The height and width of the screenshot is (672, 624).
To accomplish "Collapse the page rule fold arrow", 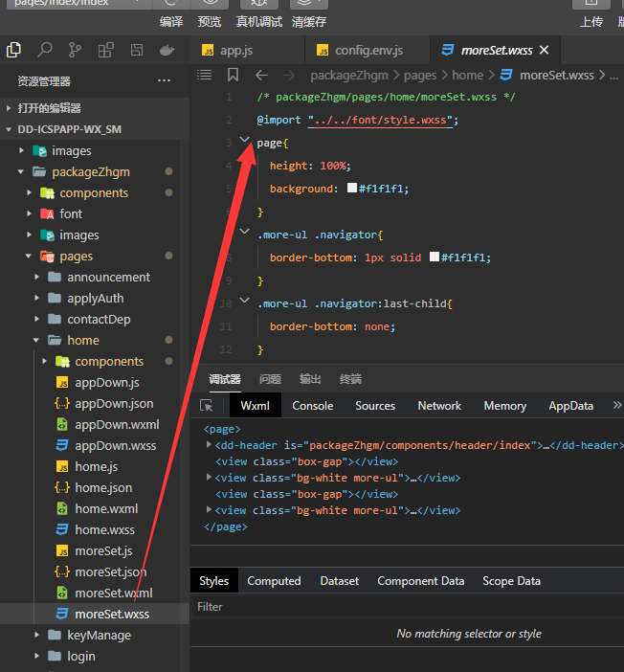I will 245,142.
